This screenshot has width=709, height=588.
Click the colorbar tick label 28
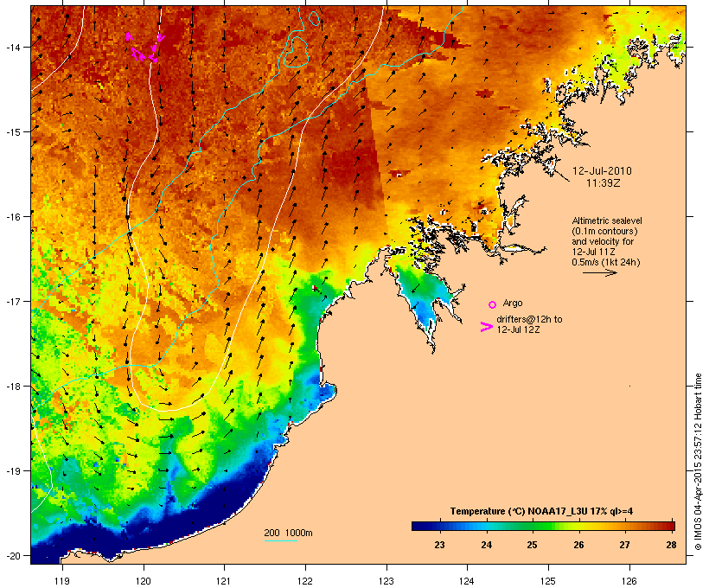pos(671,545)
